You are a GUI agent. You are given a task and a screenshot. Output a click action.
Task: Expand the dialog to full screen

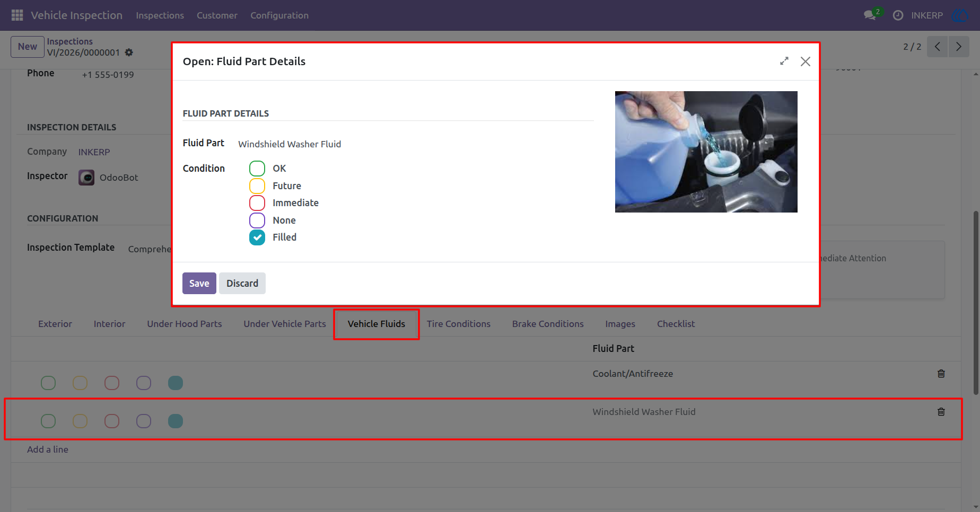coord(784,61)
